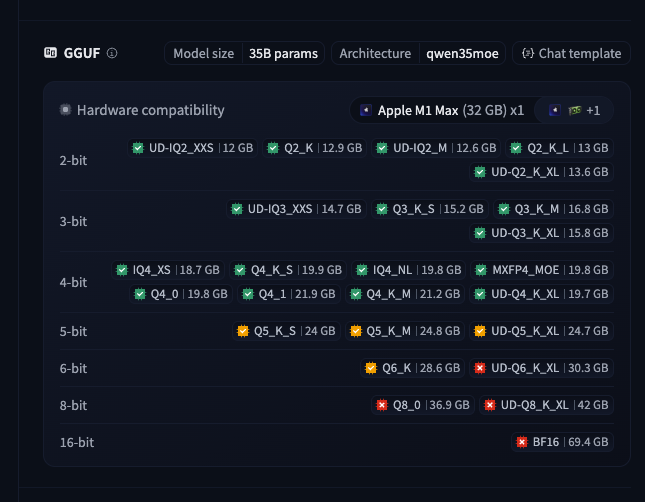Image resolution: width=645 pixels, height=502 pixels.
Task: Click the "Hardware compatibility" heading text
Action: [151, 110]
